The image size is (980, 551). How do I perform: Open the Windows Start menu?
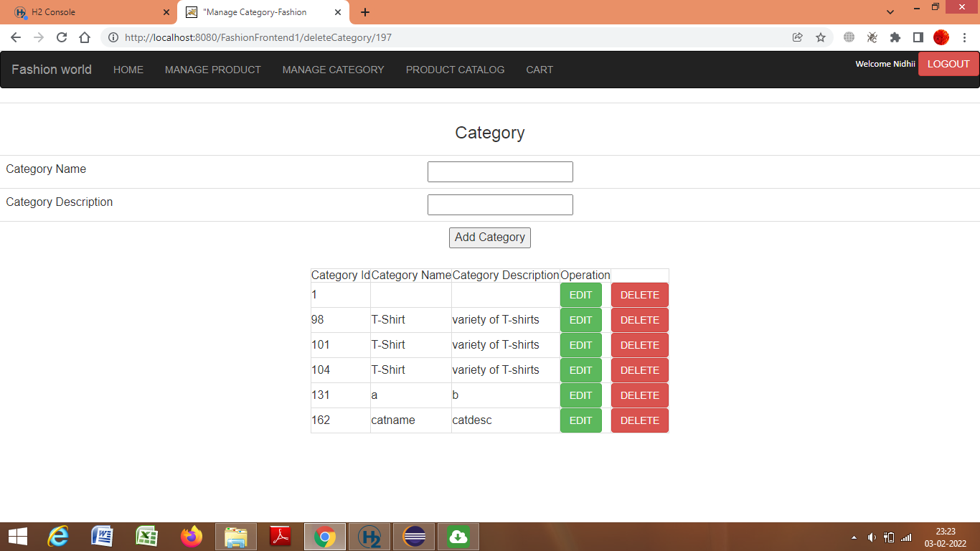pyautogui.click(x=17, y=536)
